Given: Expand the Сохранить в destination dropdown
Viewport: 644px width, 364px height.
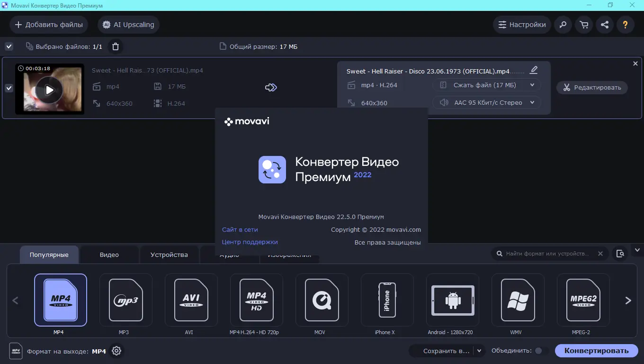Looking at the screenshot, I should [479, 351].
